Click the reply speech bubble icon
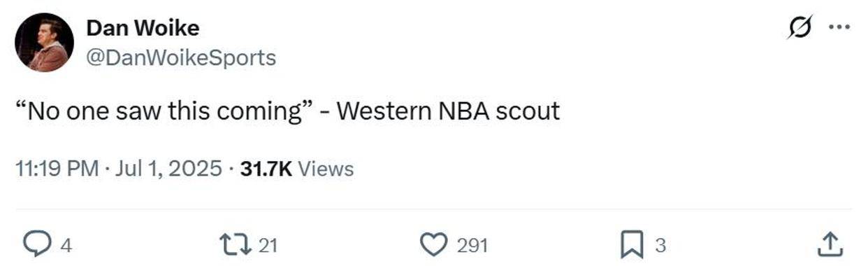Screen dimensions: 868x266 coord(53,245)
